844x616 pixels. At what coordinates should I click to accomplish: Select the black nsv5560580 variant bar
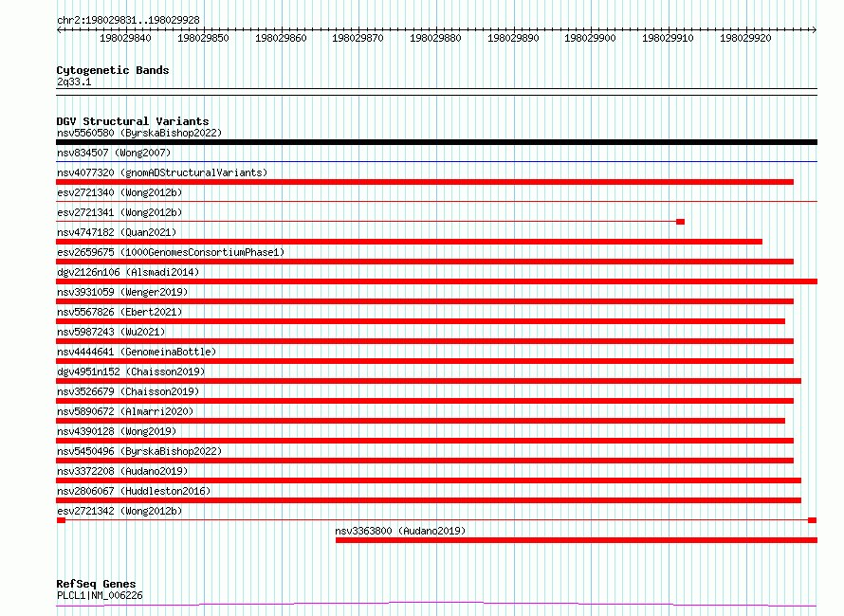(436, 142)
